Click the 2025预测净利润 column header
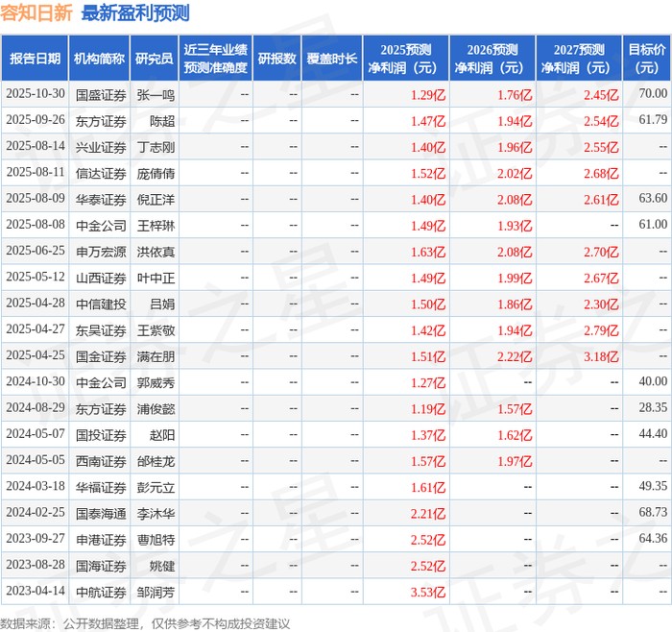 coord(406,59)
